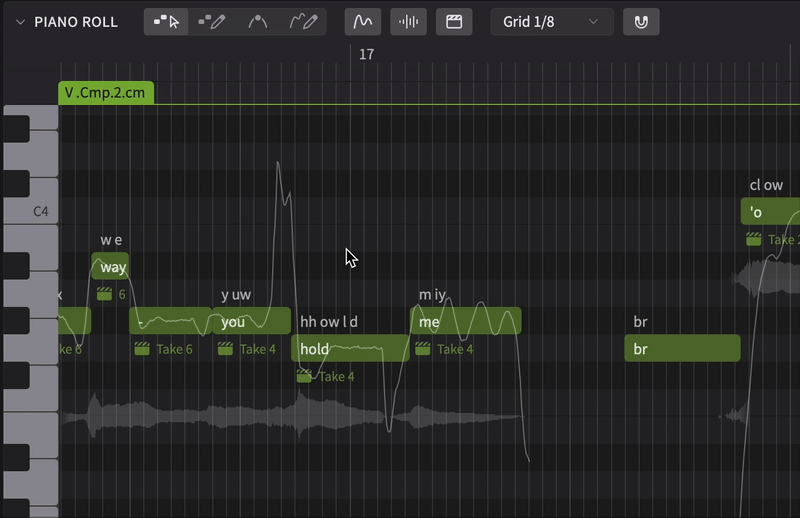Click bar 17 ruler marker
This screenshot has width=800, height=518.
(366, 55)
